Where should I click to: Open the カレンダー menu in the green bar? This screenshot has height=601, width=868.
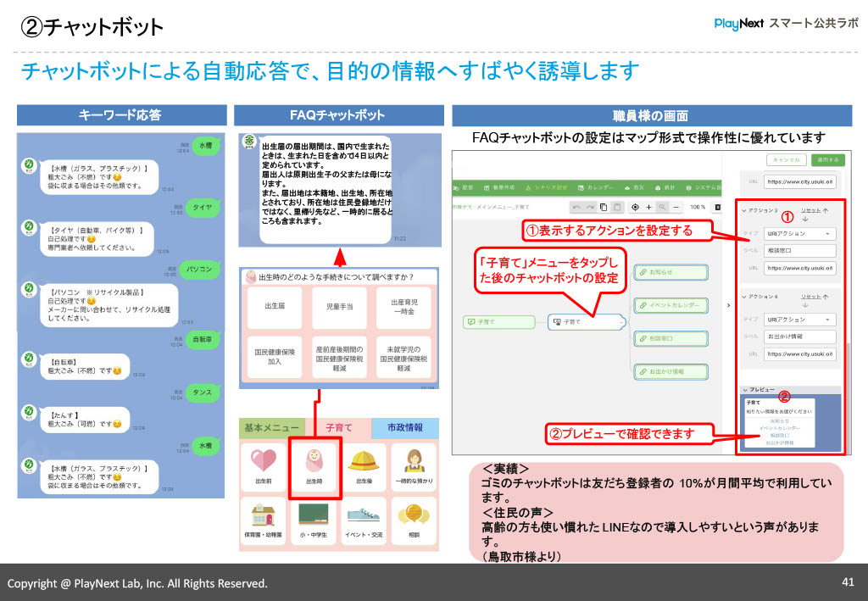[596, 186]
